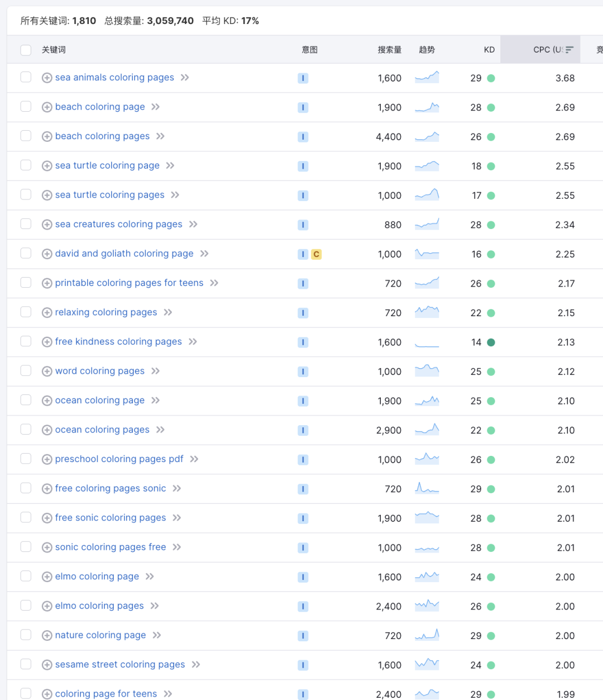Check the box for sea turtle coloring page
This screenshot has height=700, width=603.
(26, 165)
